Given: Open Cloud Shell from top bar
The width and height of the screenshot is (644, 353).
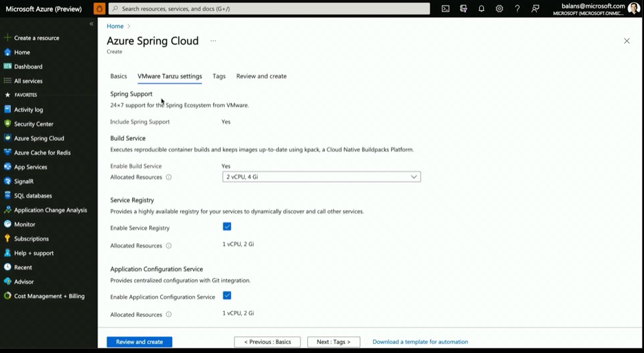Looking at the screenshot, I should pyautogui.click(x=445, y=9).
